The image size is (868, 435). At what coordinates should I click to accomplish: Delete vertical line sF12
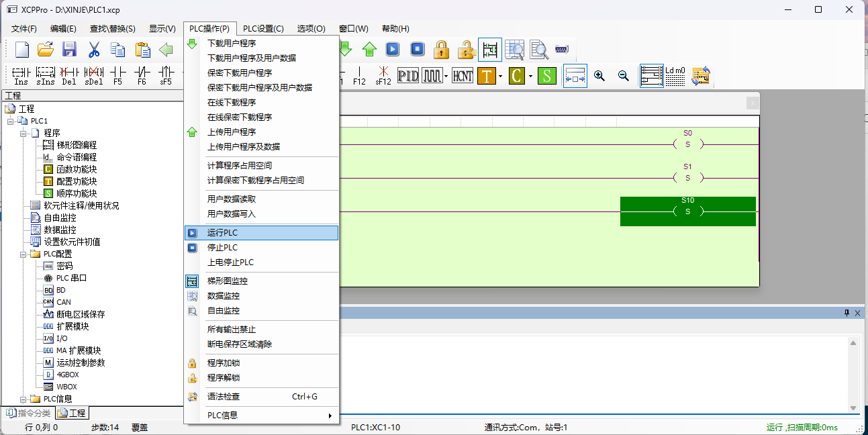click(x=383, y=75)
